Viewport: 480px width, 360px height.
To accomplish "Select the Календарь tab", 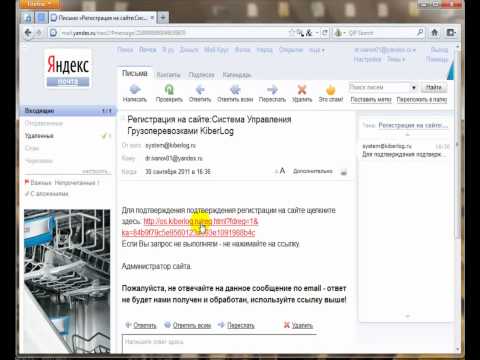I will (237, 75).
